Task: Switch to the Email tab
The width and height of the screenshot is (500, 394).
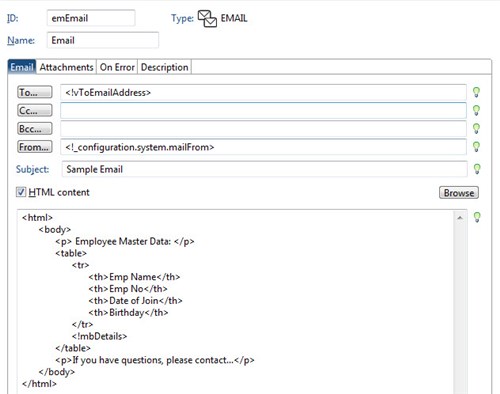Action: [x=22, y=67]
